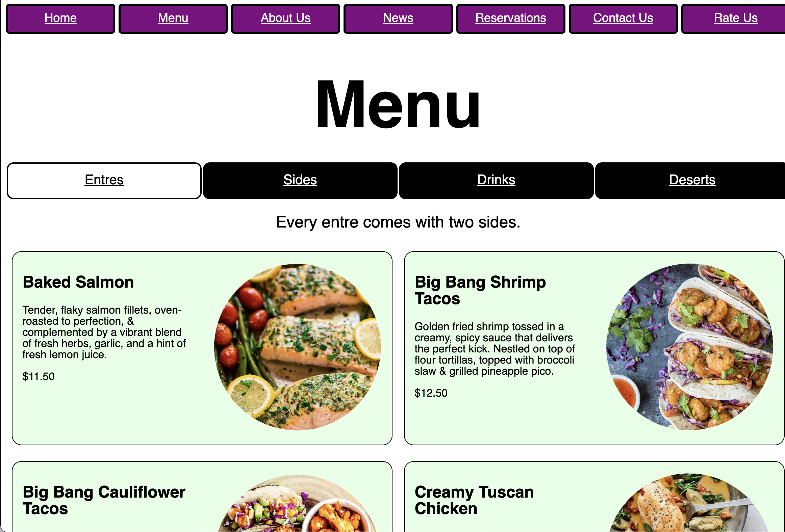Image resolution: width=785 pixels, height=532 pixels.
Task: Click the Contact Us button
Action: pyautogui.click(x=623, y=17)
